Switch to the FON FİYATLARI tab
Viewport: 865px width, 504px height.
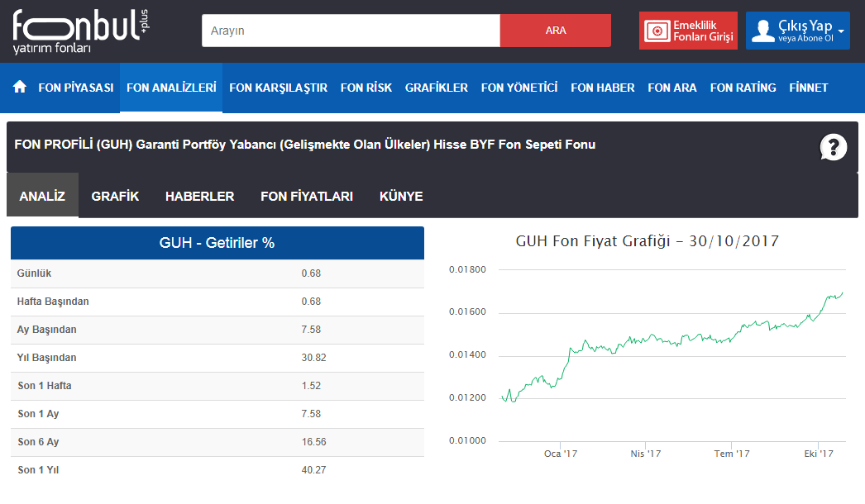pos(307,197)
